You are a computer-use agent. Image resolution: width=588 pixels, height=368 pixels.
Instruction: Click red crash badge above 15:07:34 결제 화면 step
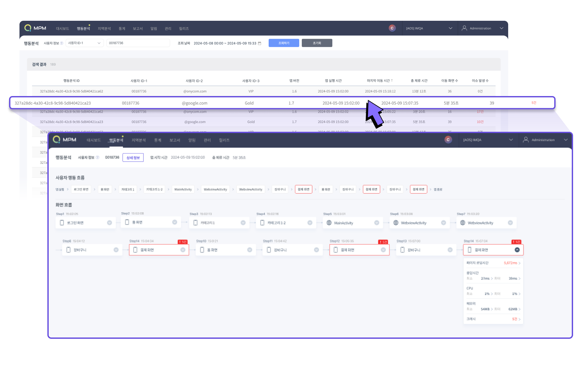coord(516,242)
